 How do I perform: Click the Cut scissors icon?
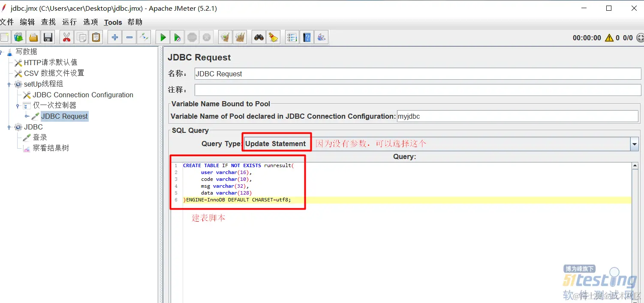pyautogui.click(x=66, y=37)
